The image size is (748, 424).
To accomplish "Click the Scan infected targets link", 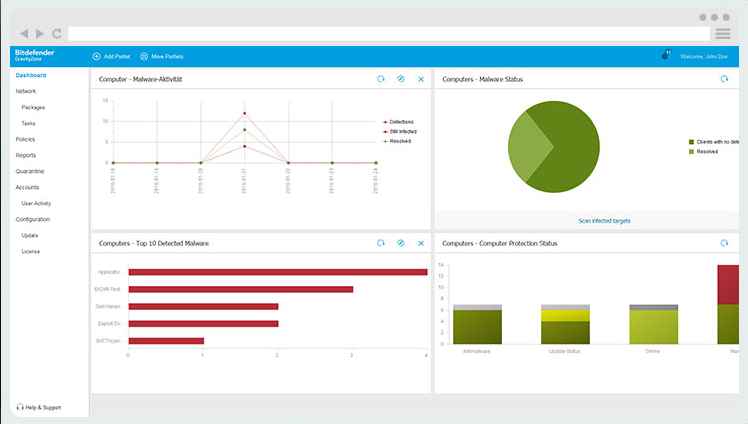I will click(604, 221).
